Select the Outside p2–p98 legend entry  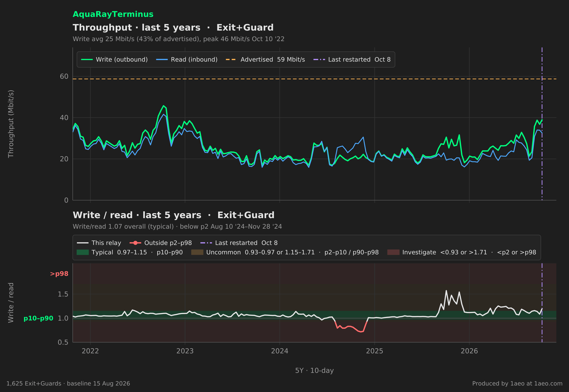tap(161, 243)
